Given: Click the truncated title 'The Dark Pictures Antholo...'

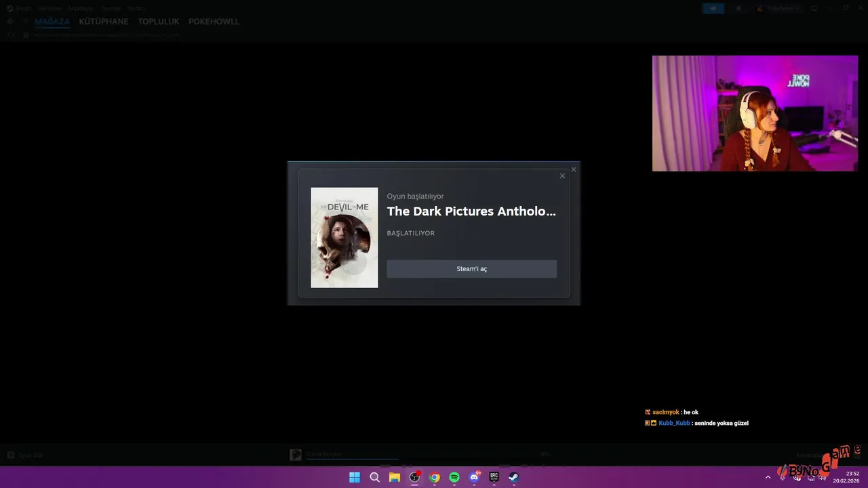Looking at the screenshot, I should [x=471, y=211].
